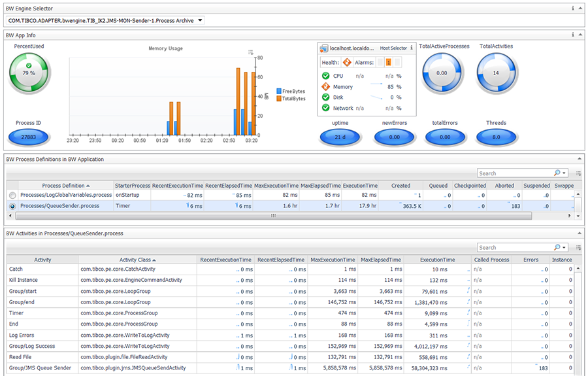
Task: Open the BW Engine Selector dropdown
Action: (201, 21)
